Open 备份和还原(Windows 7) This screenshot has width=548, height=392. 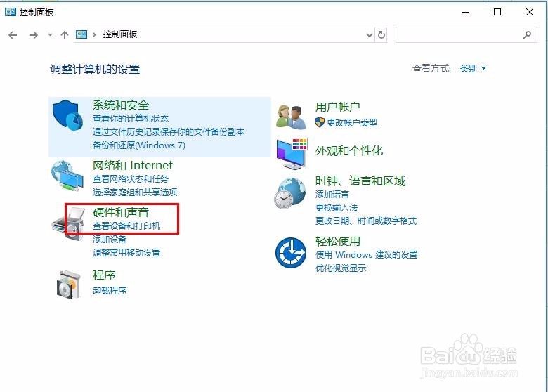pos(139,145)
